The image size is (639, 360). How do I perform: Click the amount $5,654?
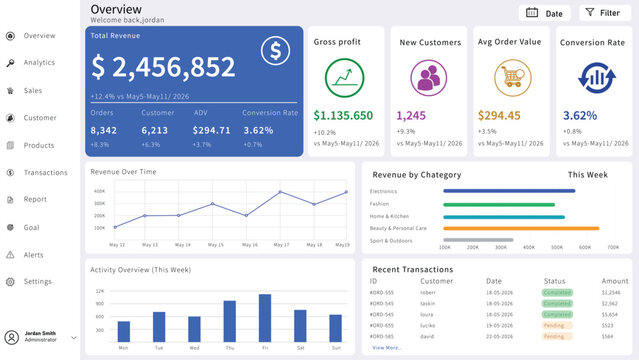610,315
